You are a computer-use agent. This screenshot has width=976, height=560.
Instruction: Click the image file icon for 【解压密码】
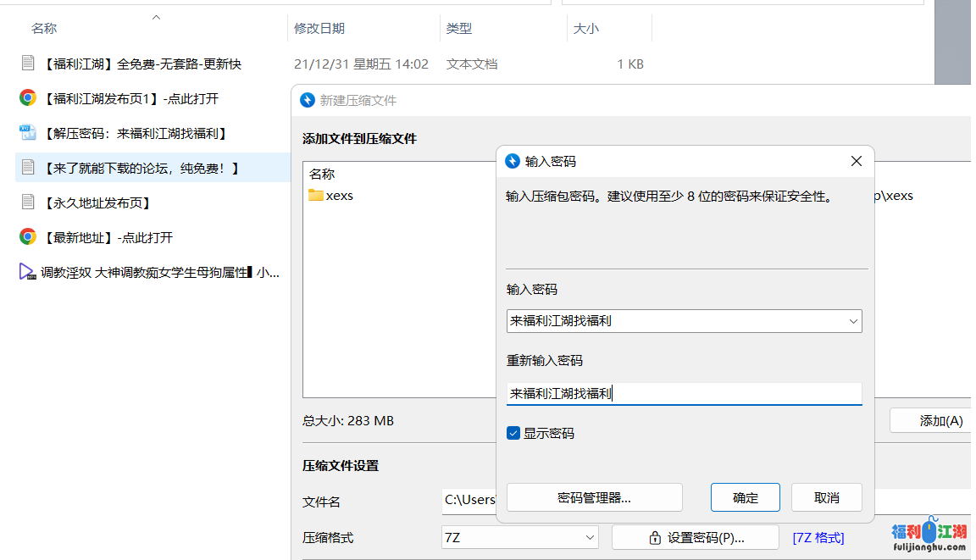point(28,133)
